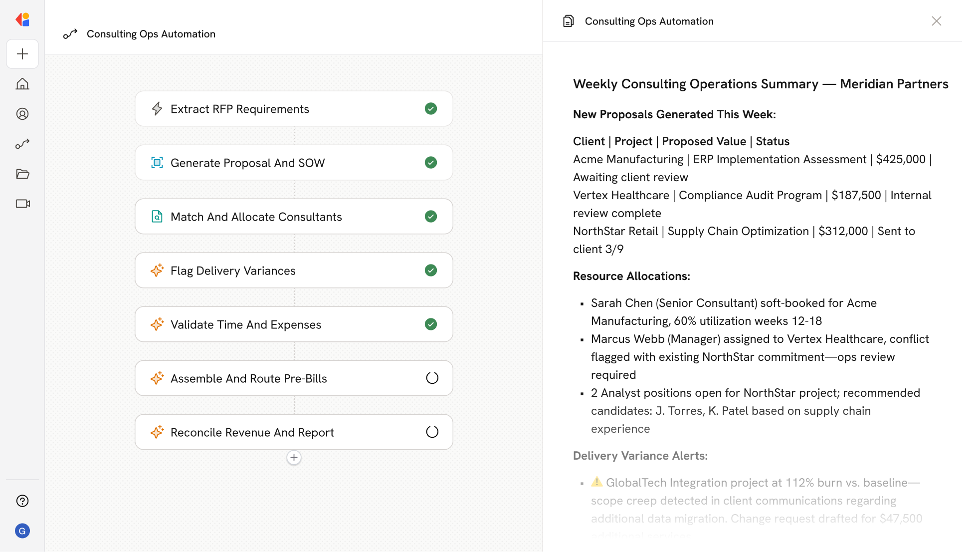Image resolution: width=980 pixels, height=552 pixels.
Task: Open the workflows route icon in sidebar
Action: coord(22,144)
